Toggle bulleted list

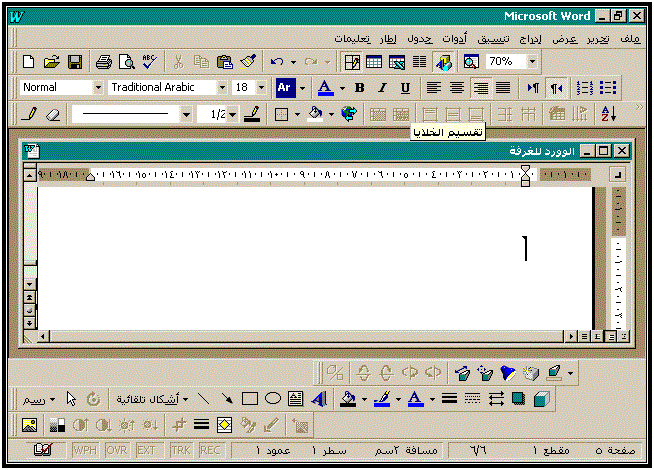tap(608, 88)
